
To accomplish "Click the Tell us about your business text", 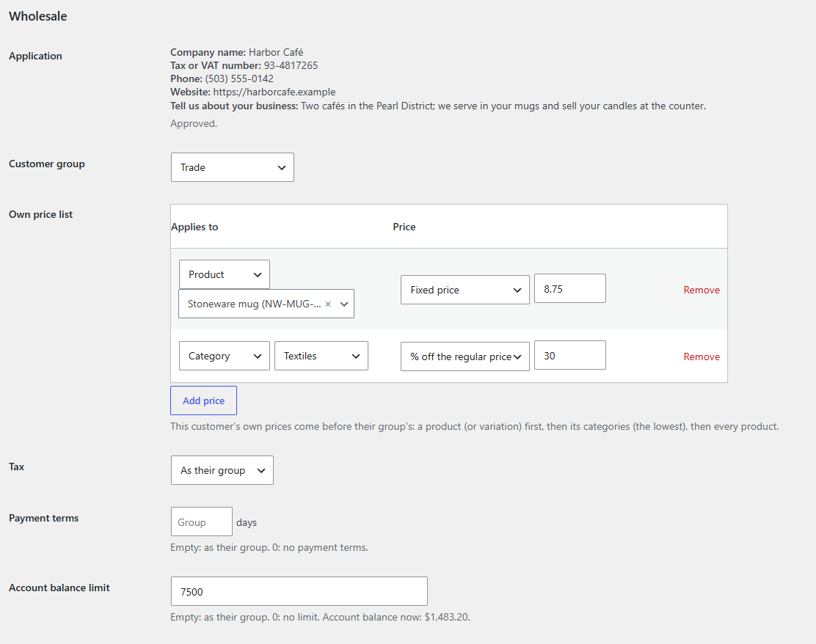I will [438, 106].
